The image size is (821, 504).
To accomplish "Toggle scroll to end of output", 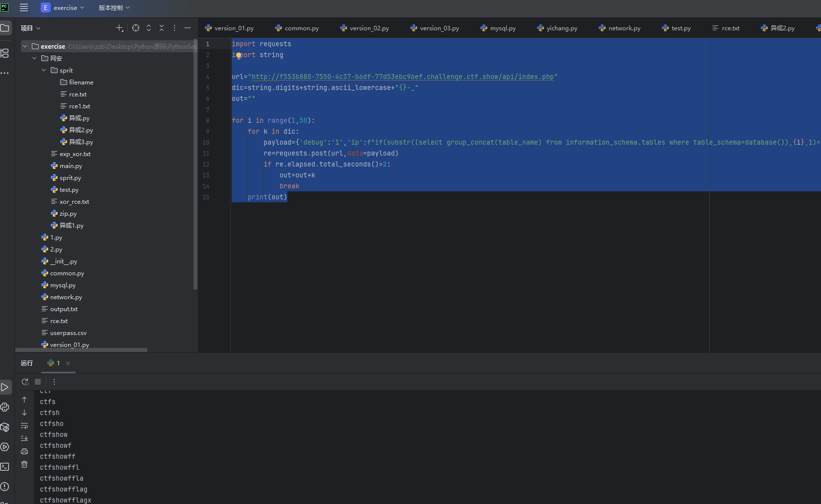I will tap(24, 438).
